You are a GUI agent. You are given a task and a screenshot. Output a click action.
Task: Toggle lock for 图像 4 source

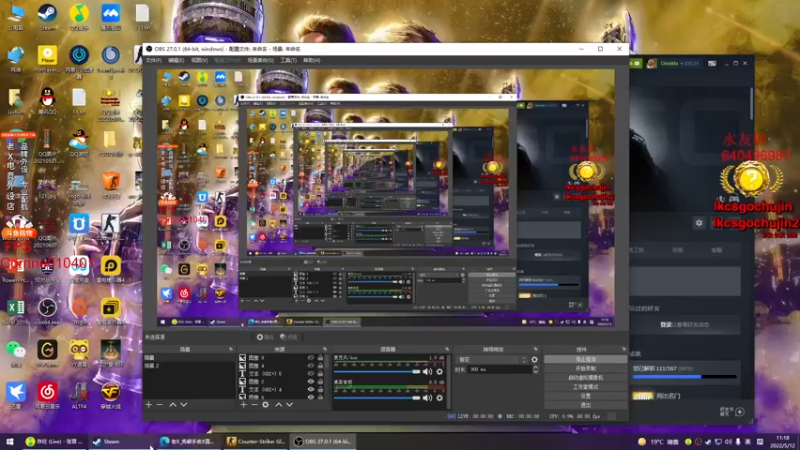(320, 365)
